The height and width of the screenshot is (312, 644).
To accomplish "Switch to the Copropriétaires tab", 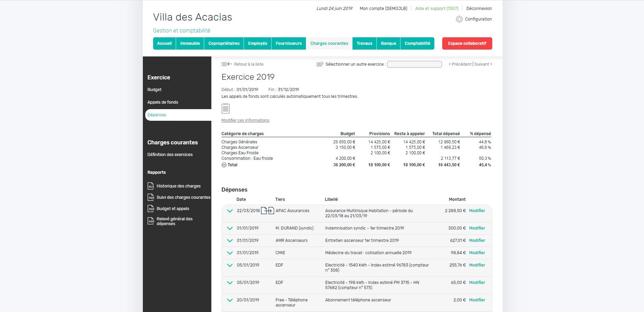I will (224, 43).
